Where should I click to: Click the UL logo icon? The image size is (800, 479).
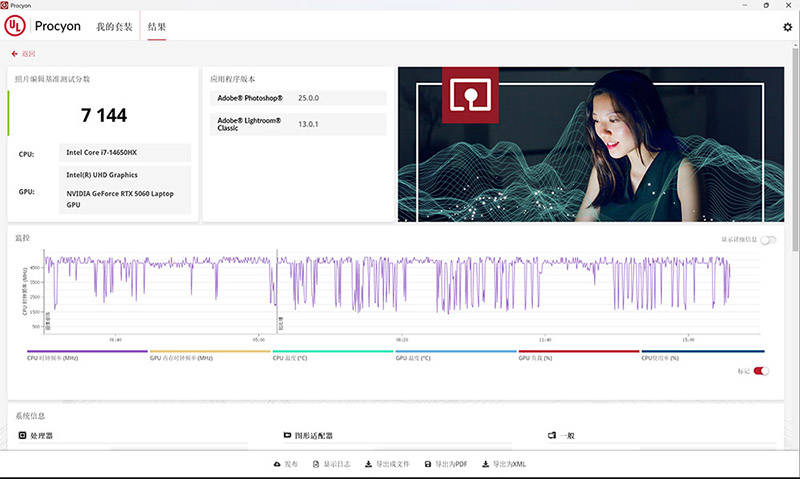pyautogui.click(x=15, y=26)
